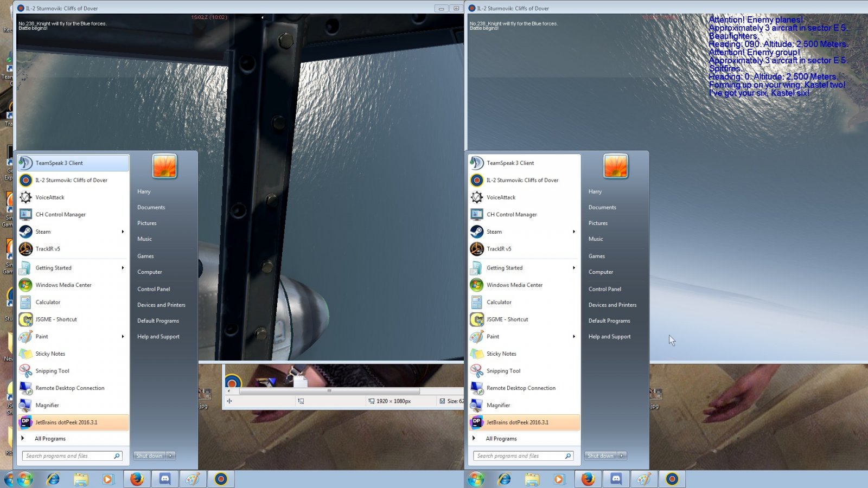
Task: Switch to Firefox on left-monitor taskbar
Action: tap(137, 479)
